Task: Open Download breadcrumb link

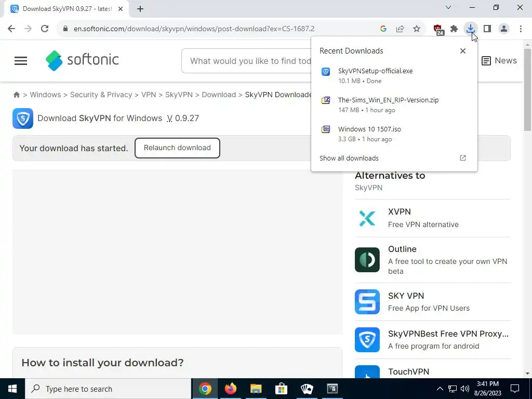Action: (219, 95)
